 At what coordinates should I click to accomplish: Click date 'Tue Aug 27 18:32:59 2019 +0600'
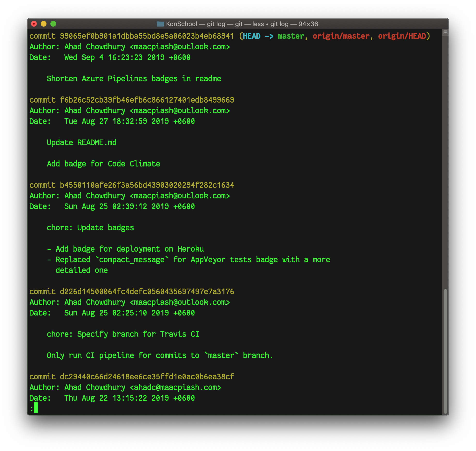pos(130,121)
